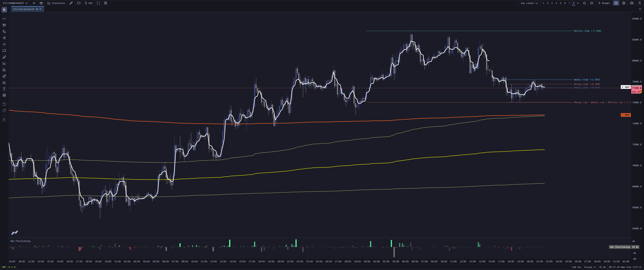Click the Monthly High (+7.04%) label
The width and height of the screenshot is (644, 270).
(587, 31)
